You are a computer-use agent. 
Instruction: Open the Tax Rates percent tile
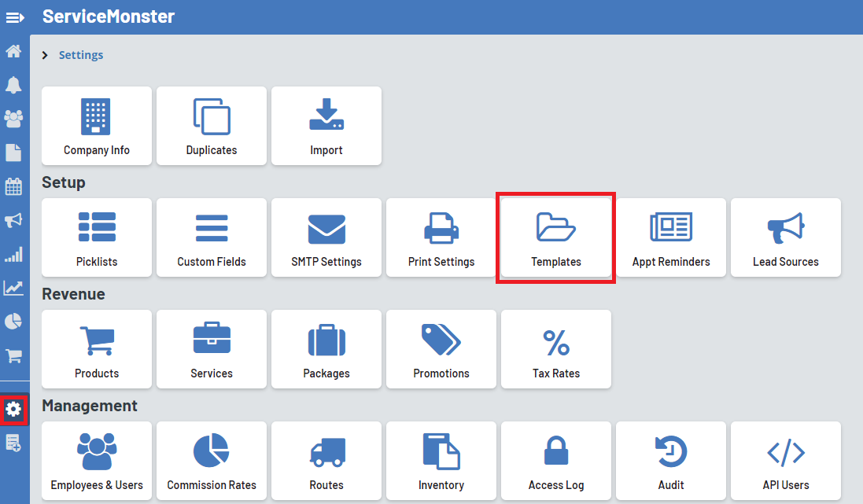point(556,349)
